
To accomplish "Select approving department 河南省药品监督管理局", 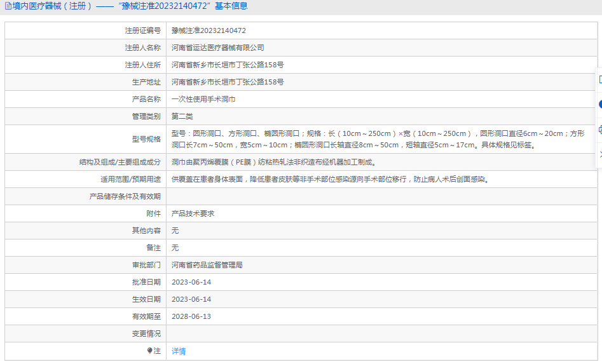I will pos(207,265).
